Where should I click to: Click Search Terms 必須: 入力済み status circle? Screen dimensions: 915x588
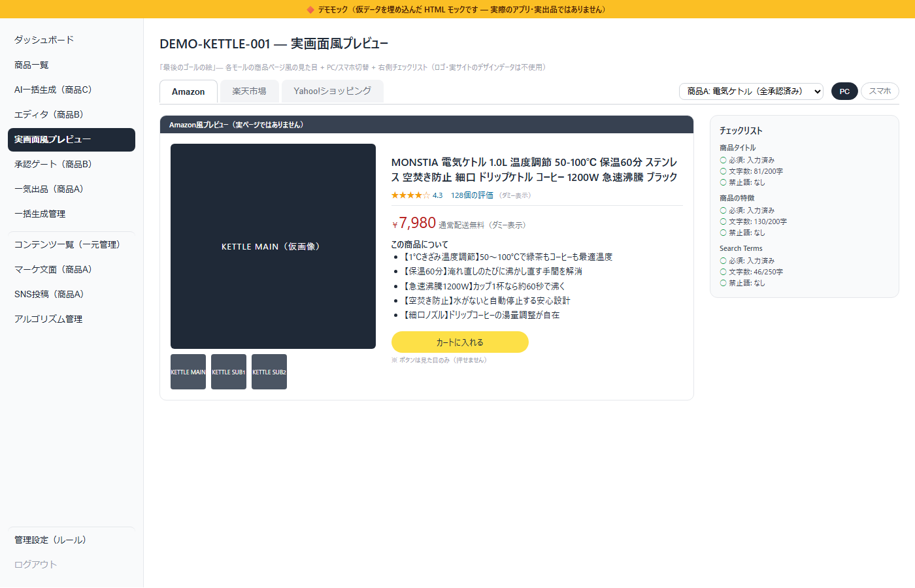(x=724, y=261)
